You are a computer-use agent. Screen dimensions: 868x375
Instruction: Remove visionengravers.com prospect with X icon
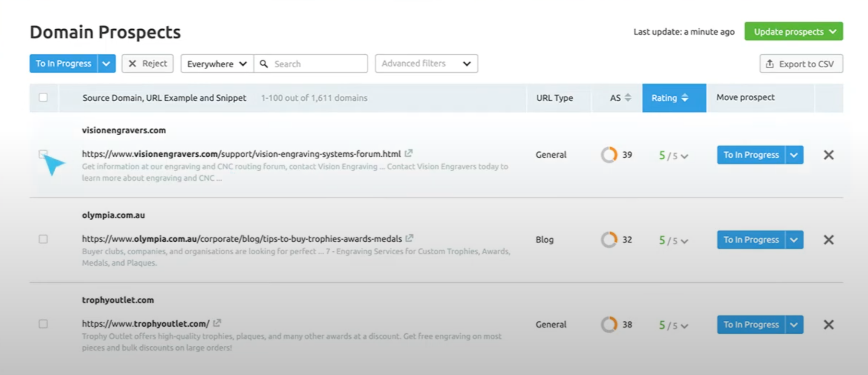click(829, 155)
